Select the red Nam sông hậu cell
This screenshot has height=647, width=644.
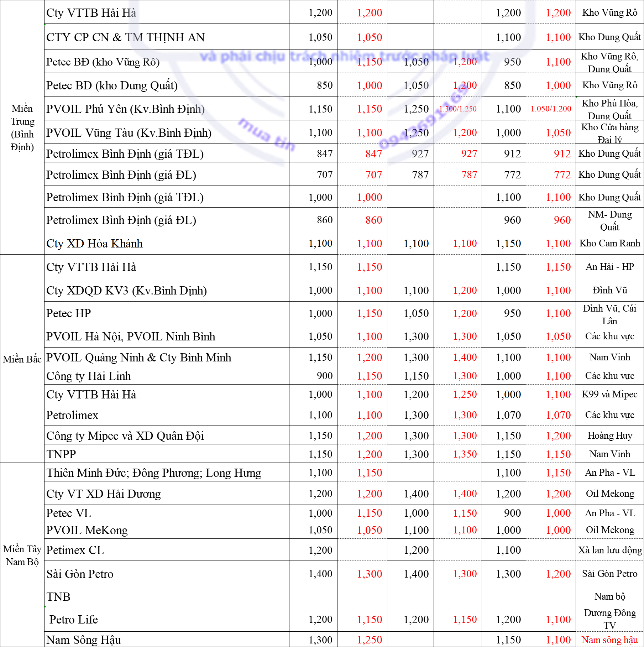[610, 640]
